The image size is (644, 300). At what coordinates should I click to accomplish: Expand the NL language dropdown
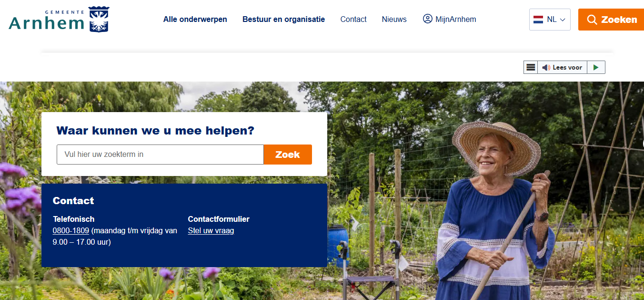pyautogui.click(x=550, y=20)
